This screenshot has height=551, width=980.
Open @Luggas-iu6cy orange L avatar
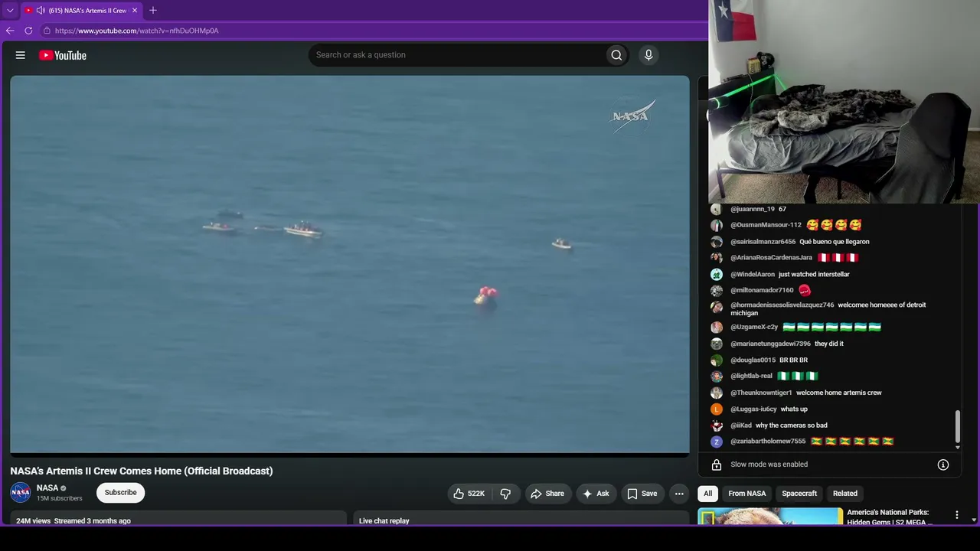pos(717,409)
